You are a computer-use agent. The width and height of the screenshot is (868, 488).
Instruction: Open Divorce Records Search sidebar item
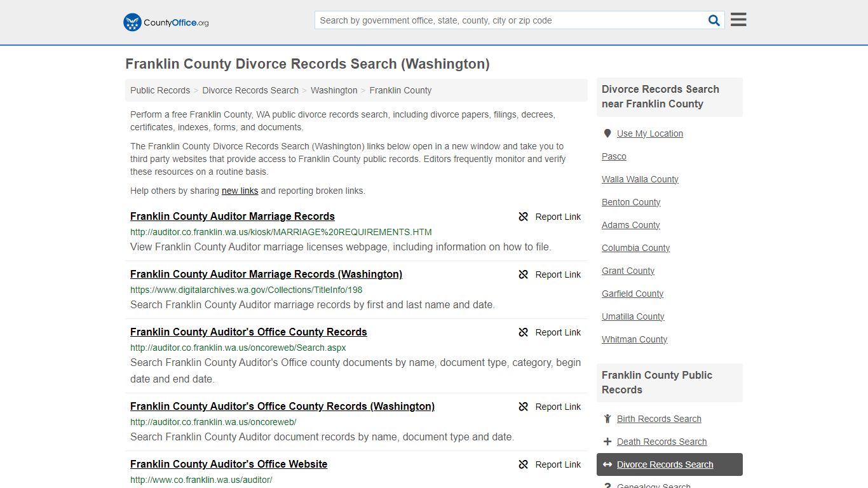pyautogui.click(x=670, y=464)
